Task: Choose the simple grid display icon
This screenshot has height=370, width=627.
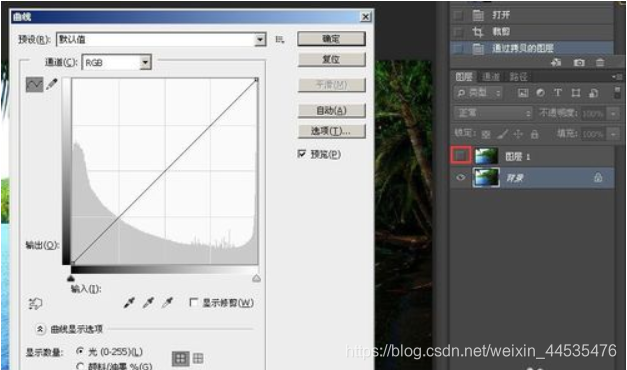Action: click(x=180, y=358)
